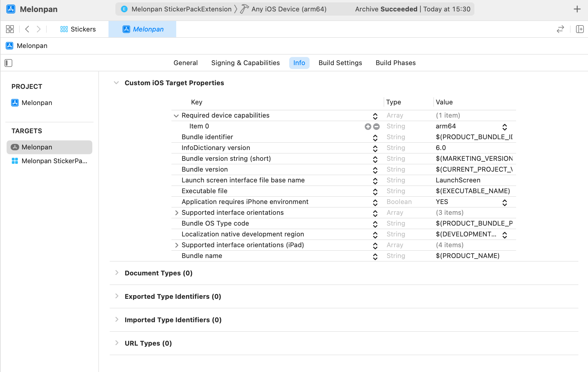Screen dimensions: 588x372
Task: Click the LaunchScreen value field
Action: 458,180
